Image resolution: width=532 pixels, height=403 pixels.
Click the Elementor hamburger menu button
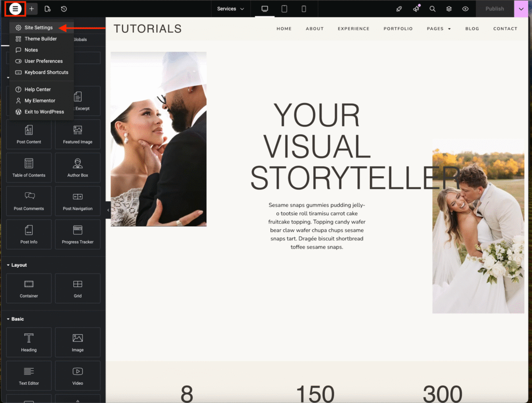coord(16,9)
